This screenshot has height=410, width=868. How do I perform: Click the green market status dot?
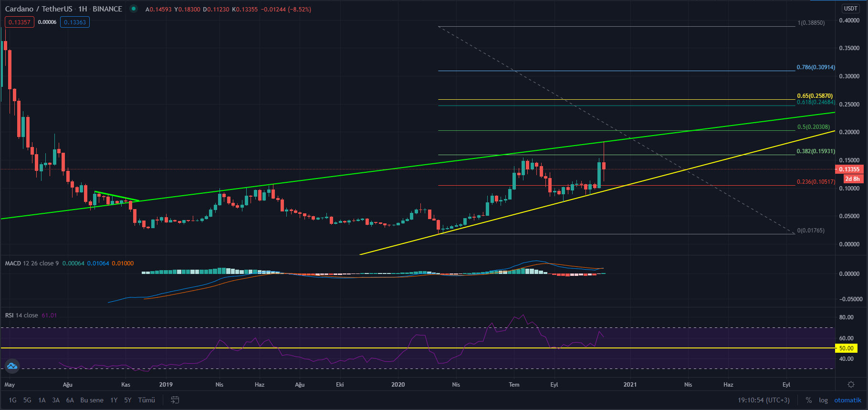pyautogui.click(x=134, y=9)
